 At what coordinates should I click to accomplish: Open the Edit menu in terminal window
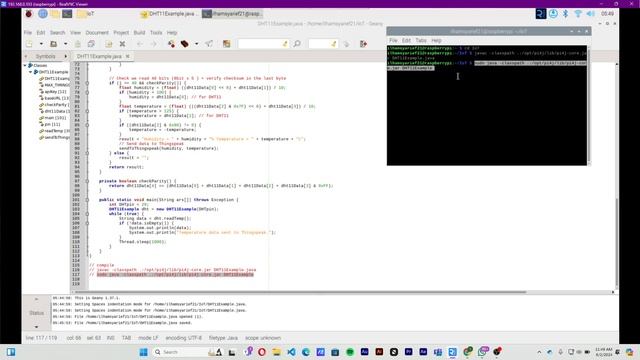click(407, 40)
